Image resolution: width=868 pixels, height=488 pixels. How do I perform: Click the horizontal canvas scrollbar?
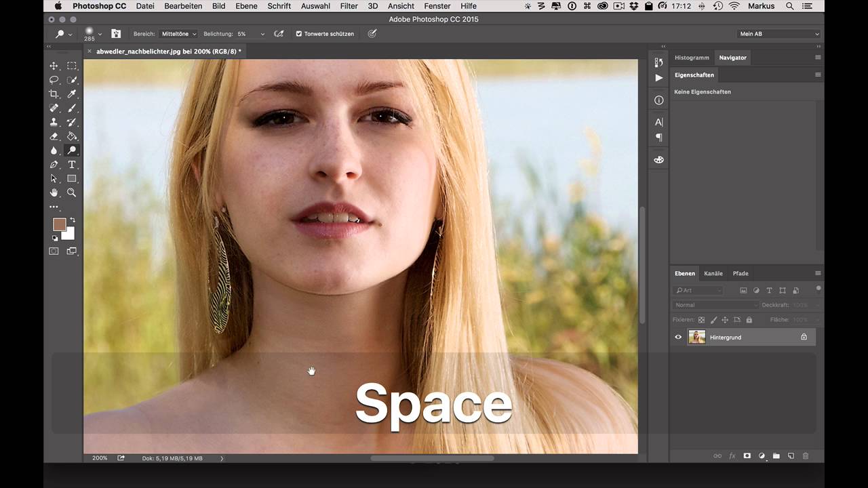432,458
